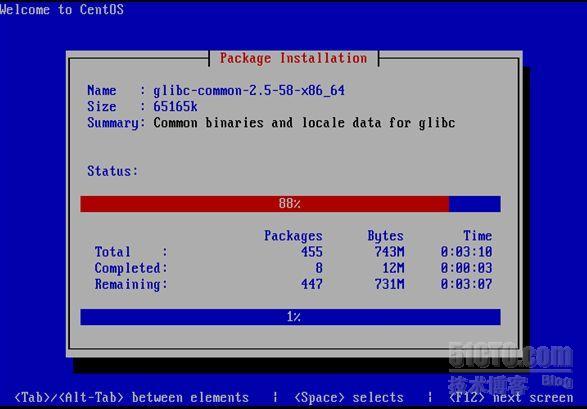The image size is (587, 409).
Task: Click the Bytes column header
Action: pyautogui.click(x=386, y=236)
